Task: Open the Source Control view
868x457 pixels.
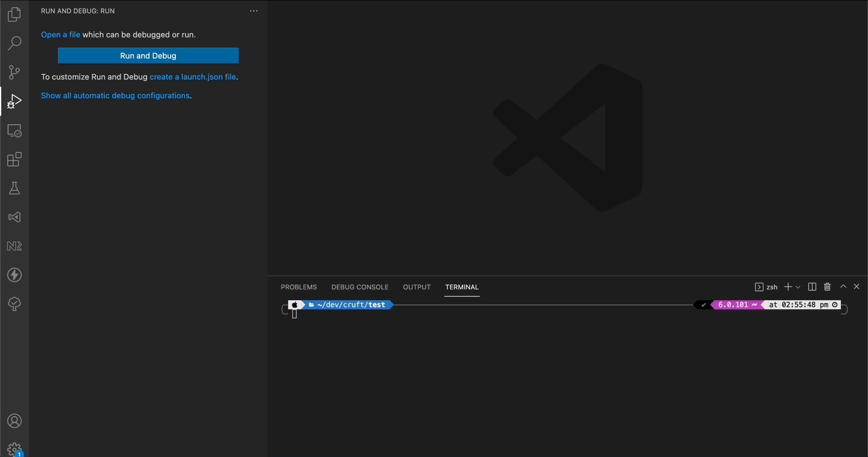Action: [x=14, y=72]
